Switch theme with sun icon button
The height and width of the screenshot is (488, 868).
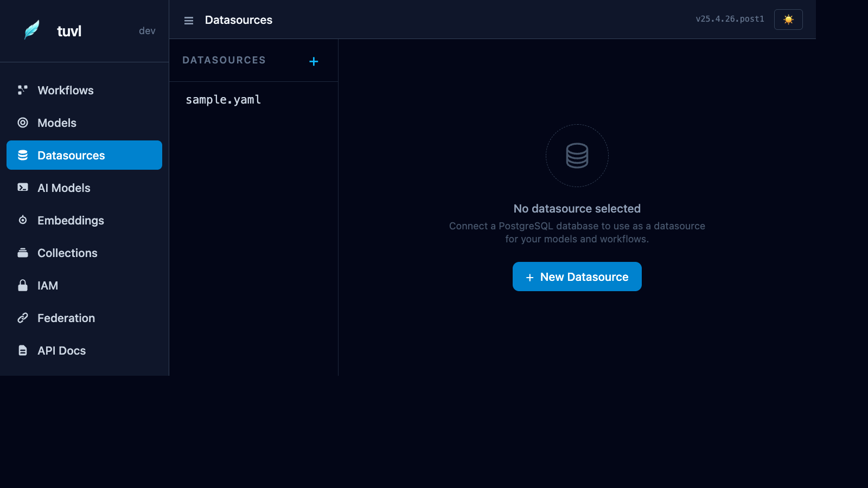[x=788, y=20]
